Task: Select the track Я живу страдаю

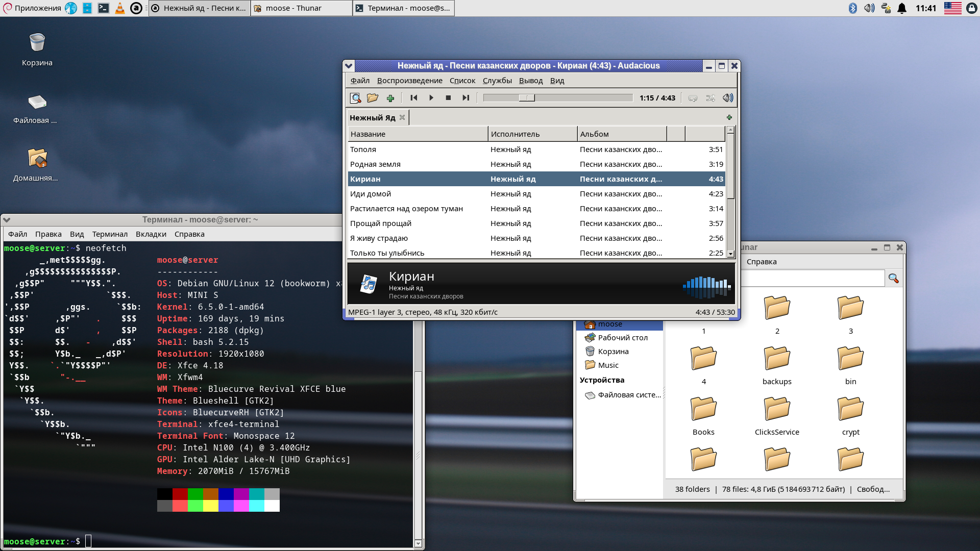Action: click(x=536, y=238)
